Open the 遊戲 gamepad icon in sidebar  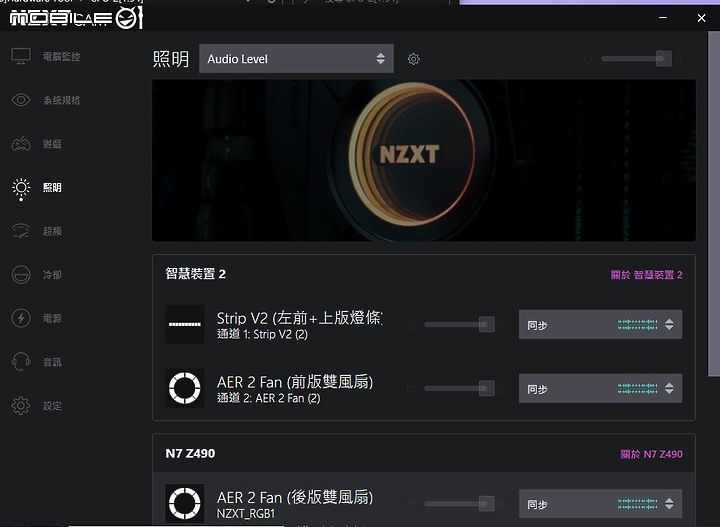pyautogui.click(x=21, y=144)
